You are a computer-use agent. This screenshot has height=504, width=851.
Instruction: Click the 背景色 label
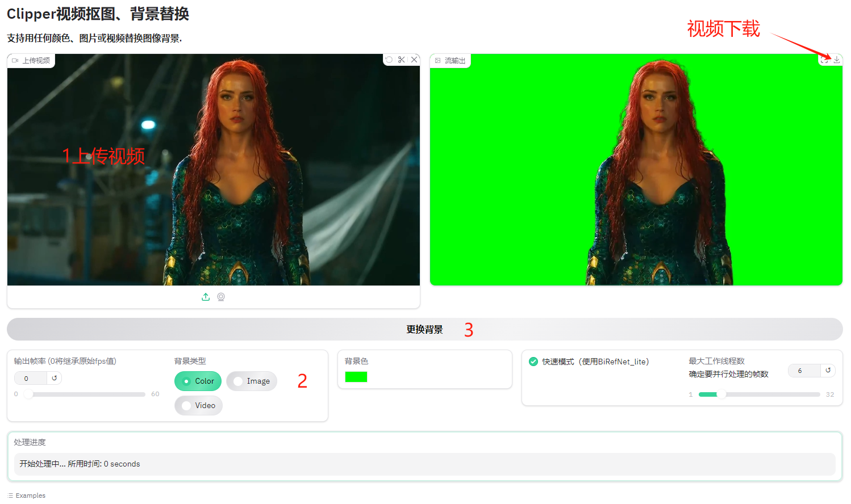(356, 361)
